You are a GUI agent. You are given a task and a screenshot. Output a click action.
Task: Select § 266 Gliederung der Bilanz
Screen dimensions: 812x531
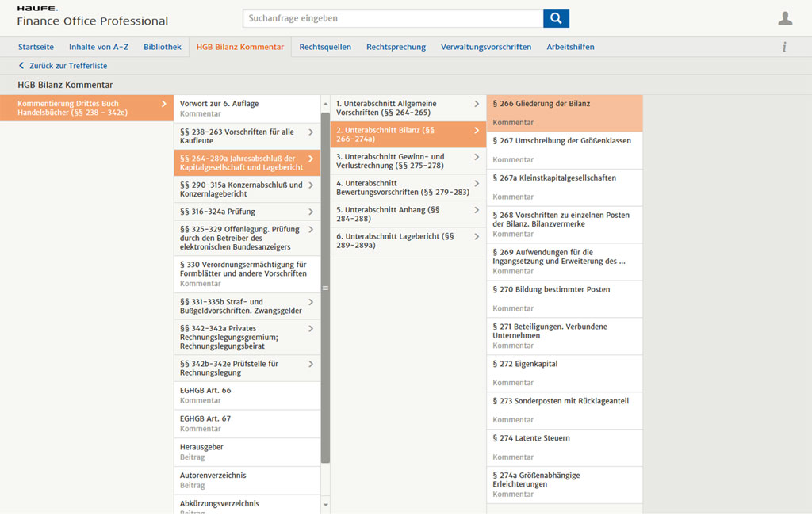pos(565,113)
